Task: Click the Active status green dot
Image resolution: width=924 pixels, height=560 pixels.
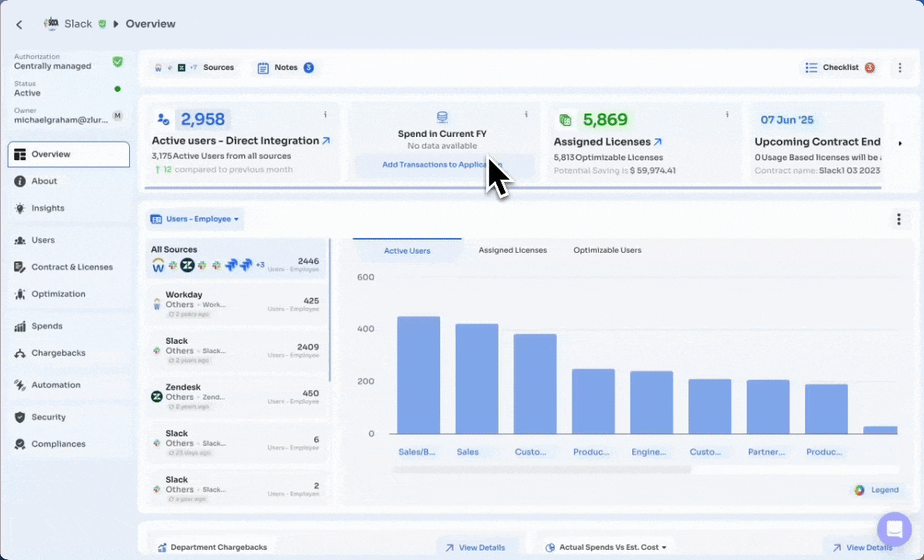Action: pos(117,89)
